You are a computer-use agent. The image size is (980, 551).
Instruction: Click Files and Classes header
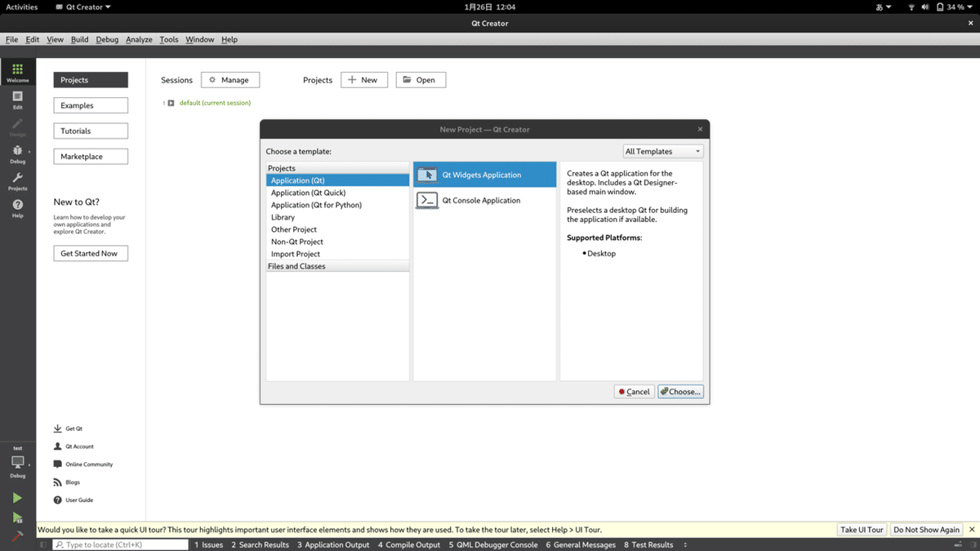(x=337, y=266)
